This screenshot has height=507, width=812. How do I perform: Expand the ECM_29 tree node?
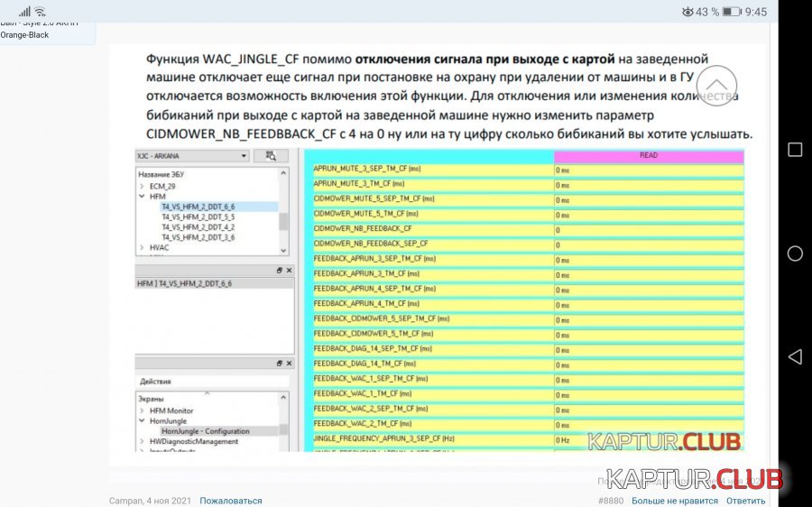142,185
